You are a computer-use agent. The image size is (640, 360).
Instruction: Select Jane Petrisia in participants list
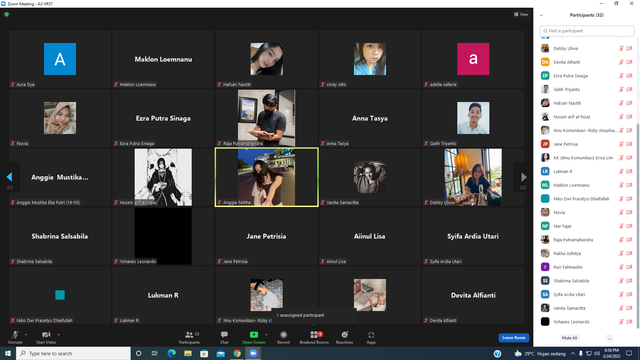[x=587, y=144]
